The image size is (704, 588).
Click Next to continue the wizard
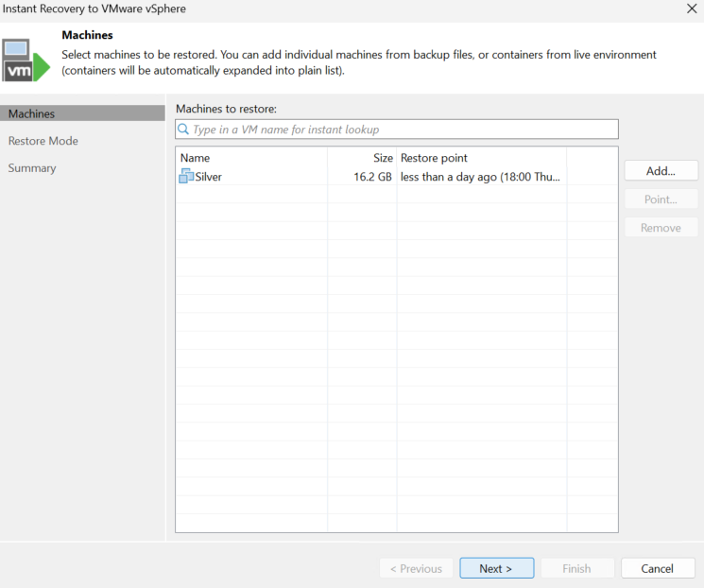(x=496, y=569)
